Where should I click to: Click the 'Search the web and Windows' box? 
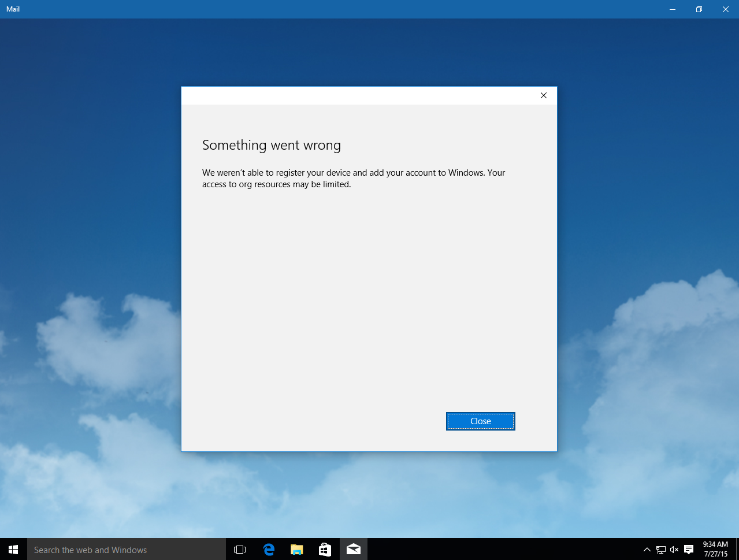tap(126, 550)
